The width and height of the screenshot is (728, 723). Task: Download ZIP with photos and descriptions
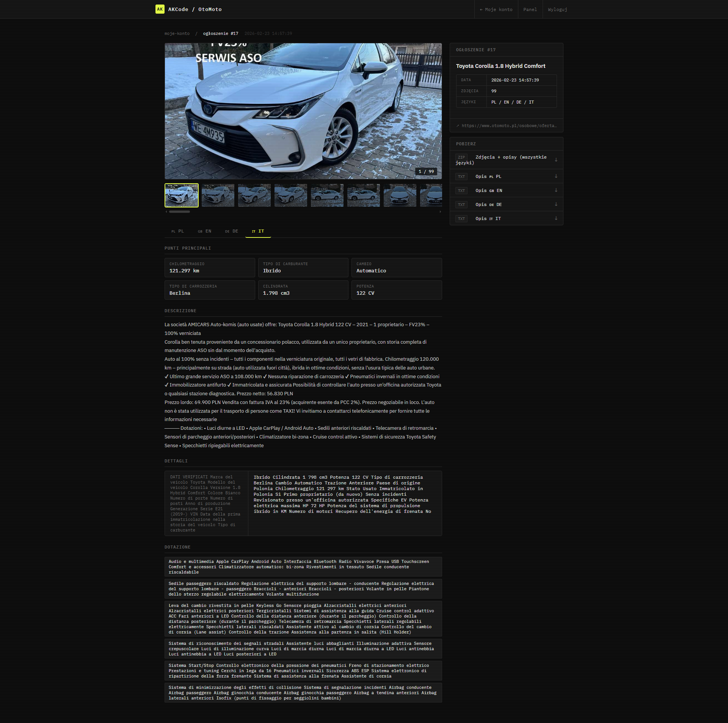pyautogui.click(x=506, y=160)
